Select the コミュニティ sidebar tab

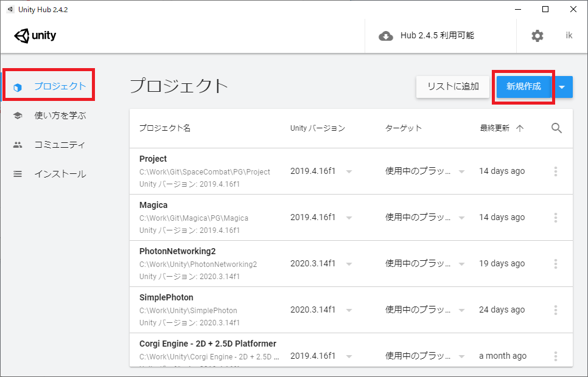point(60,145)
